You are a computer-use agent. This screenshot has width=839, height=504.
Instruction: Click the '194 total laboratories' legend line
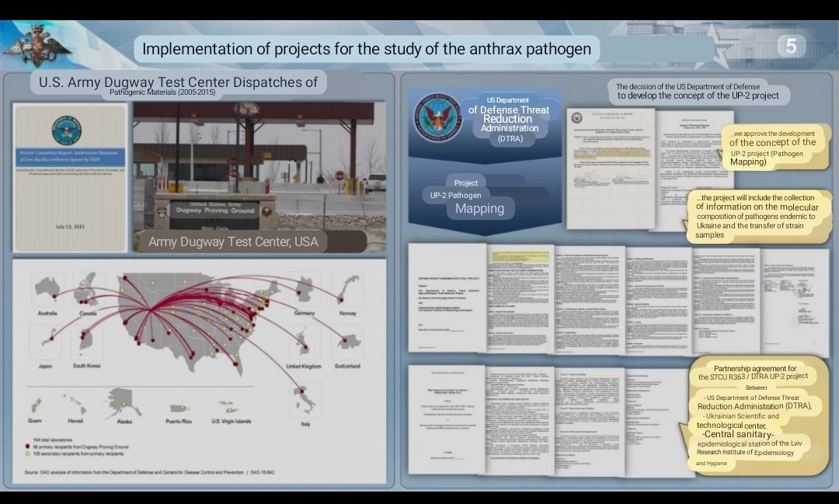(x=53, y=440)
